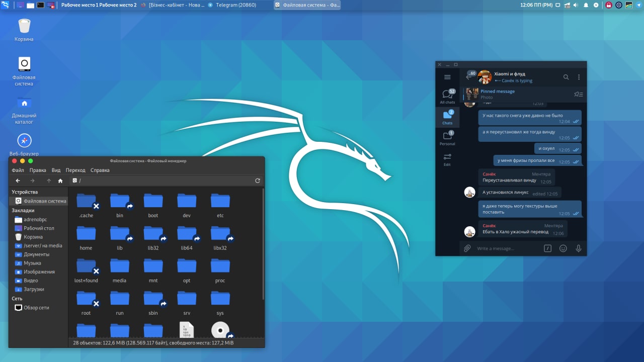This screenshot has width=644, height=362.
Task: Click the red lock screen icon in the tray
Action: pyautogui.click(x=609, y=5)
